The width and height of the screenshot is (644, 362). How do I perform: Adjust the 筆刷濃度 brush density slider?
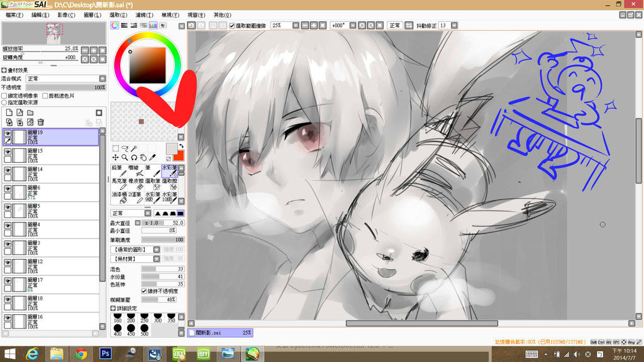click(163, 239)
